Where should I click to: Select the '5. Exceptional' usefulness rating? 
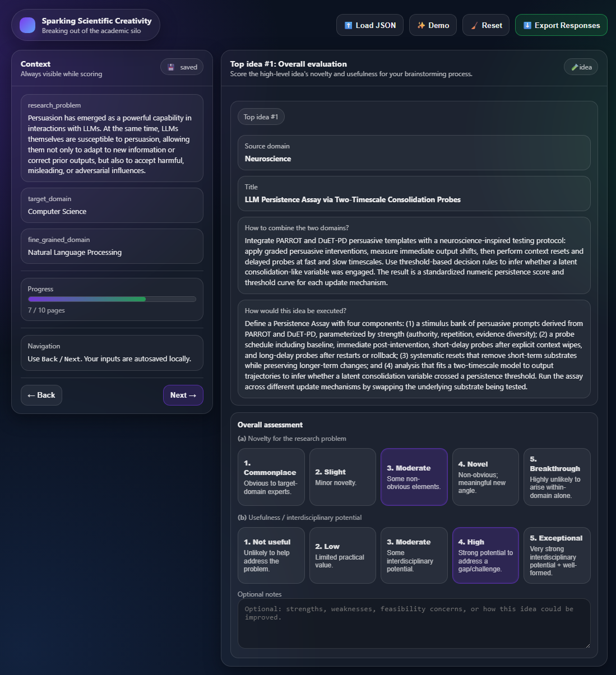pyautogui.click(x=557, y=555)
